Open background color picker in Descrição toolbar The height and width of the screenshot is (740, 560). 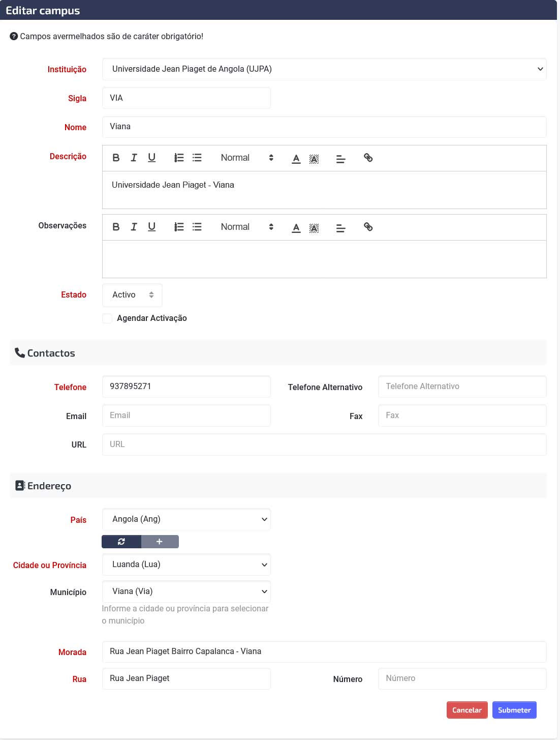314,159
